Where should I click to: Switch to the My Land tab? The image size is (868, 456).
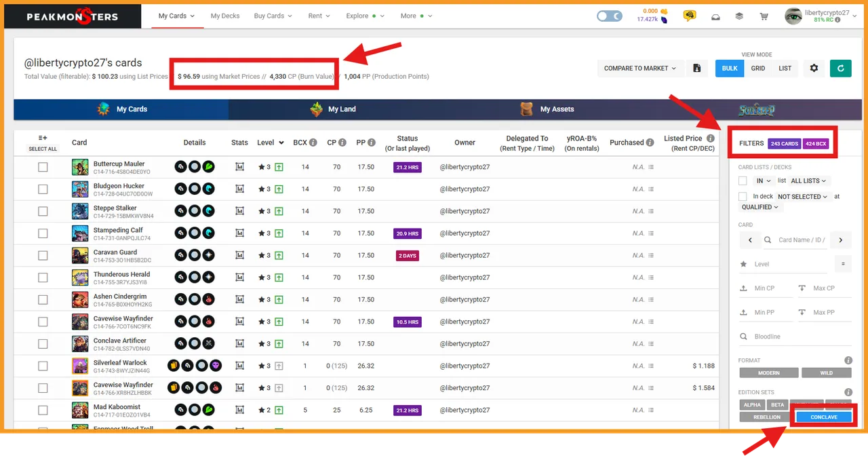(334, 109)
